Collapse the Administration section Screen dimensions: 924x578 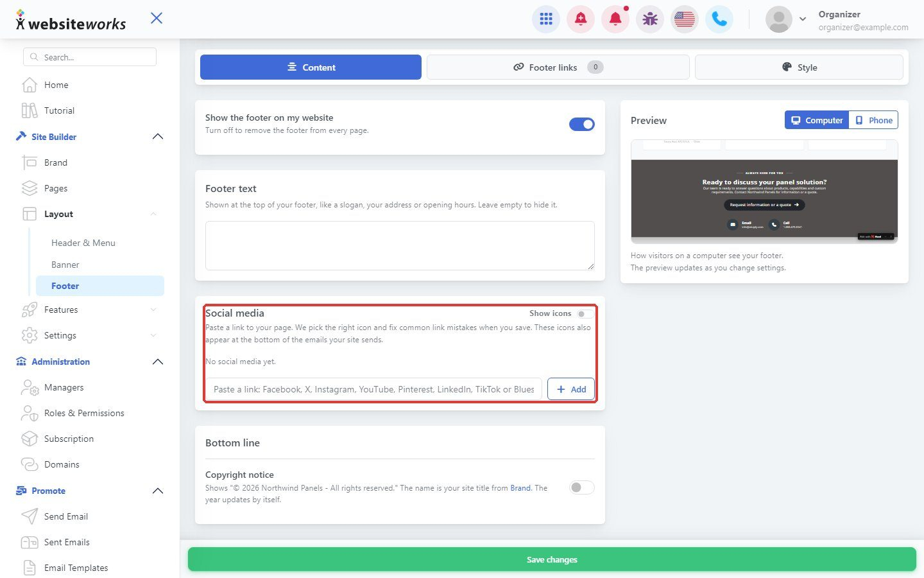click(158, 362)
